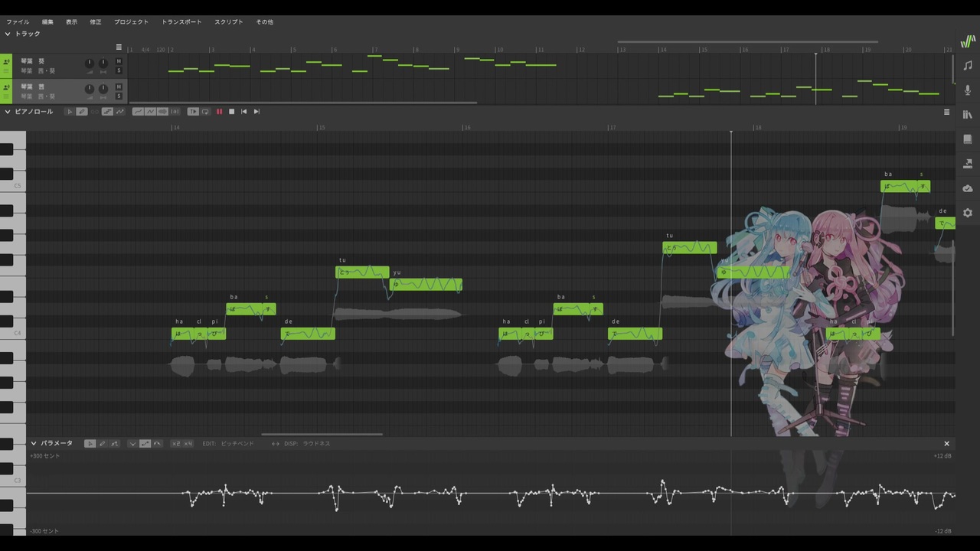Open the 修正 menu
Screen dimensions: 980x551
(95, 22)
